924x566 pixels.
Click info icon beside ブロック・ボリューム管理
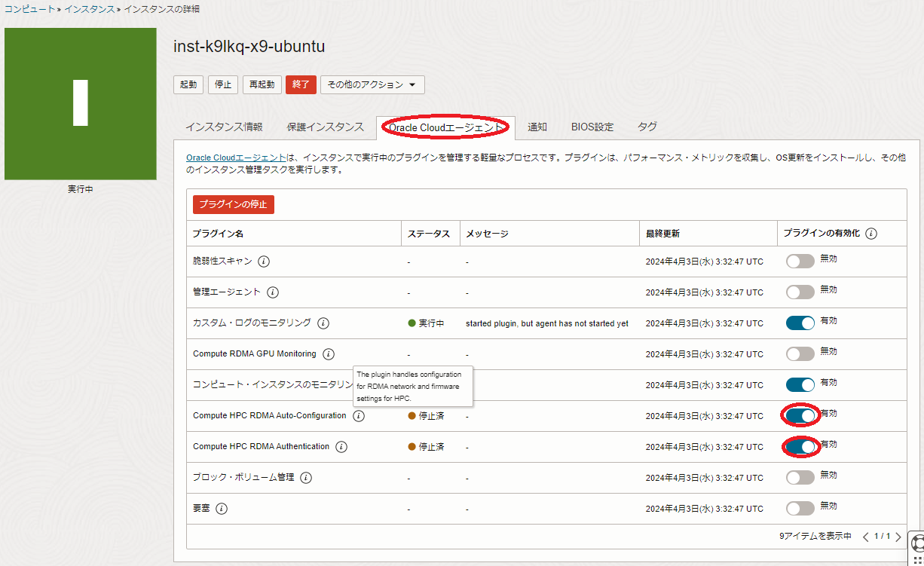coord(306,478)
